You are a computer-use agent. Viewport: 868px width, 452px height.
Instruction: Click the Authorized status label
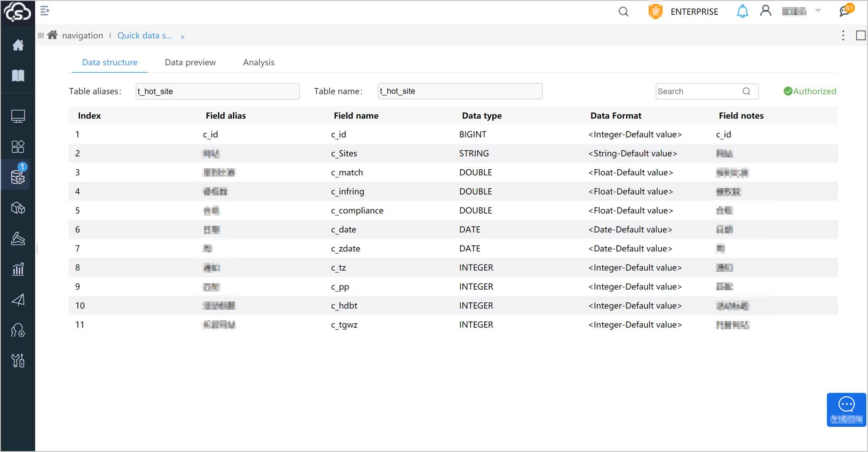[810, 91]
